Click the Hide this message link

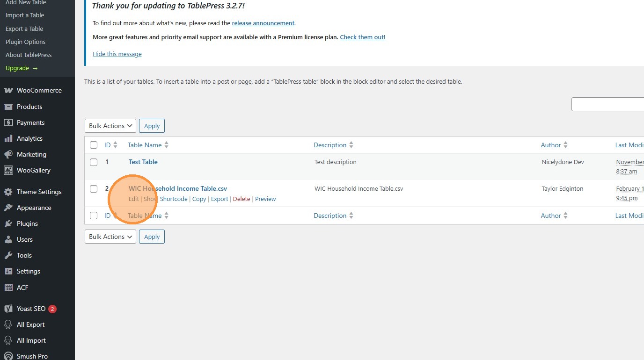(x=117, y=54)
